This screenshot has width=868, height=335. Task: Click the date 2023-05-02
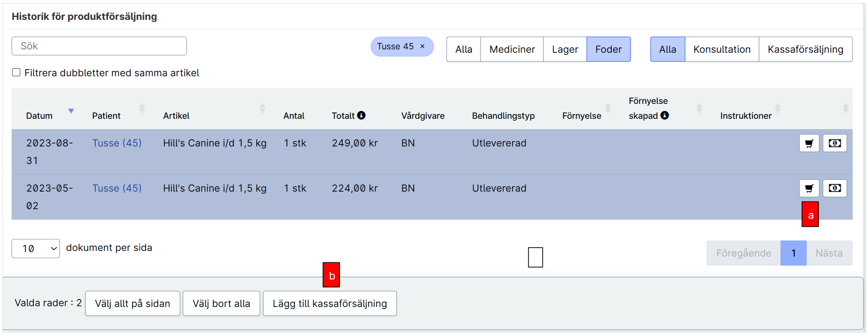49,197
